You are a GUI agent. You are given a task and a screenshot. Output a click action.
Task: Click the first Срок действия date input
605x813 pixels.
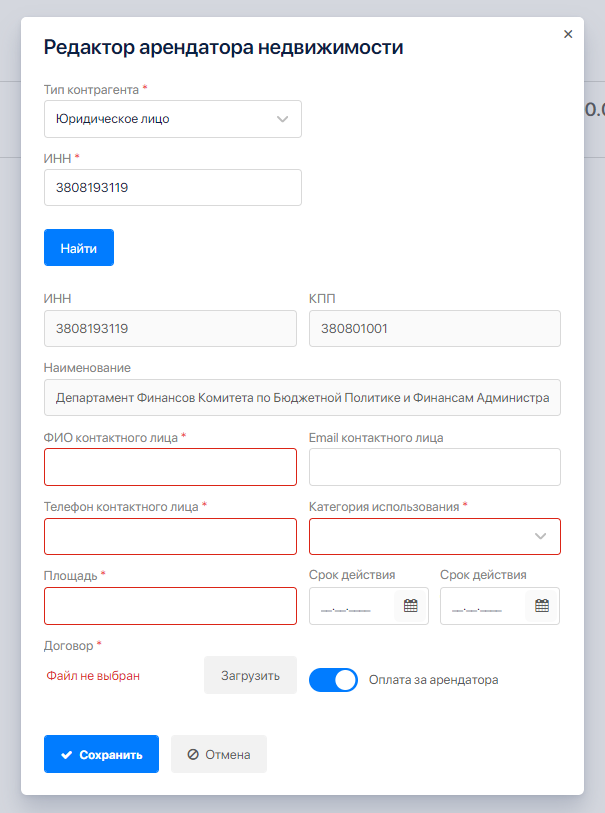353,606
